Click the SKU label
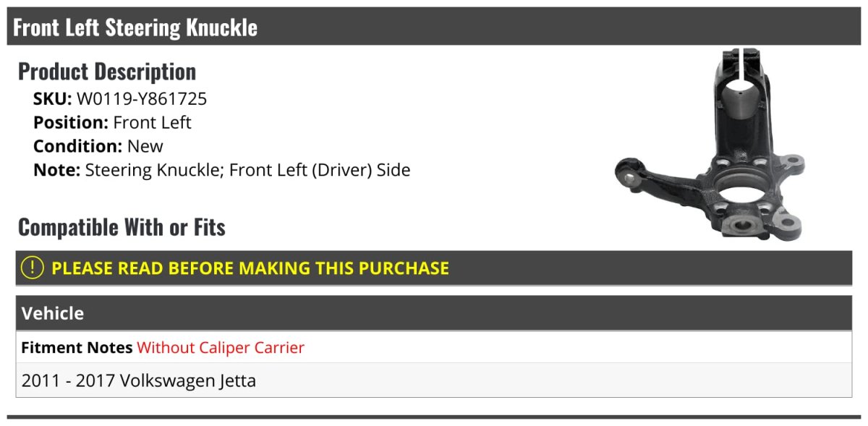The height and width of the screenshot is (426, 868). click(x=52, y=99)
